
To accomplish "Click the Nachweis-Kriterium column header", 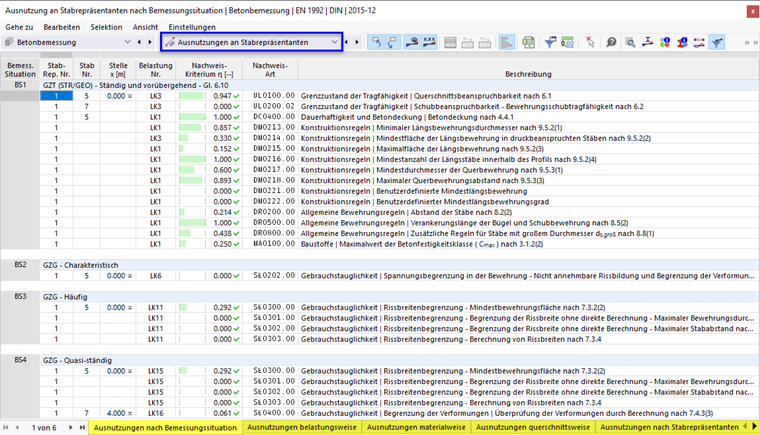I will coord(209,69).
